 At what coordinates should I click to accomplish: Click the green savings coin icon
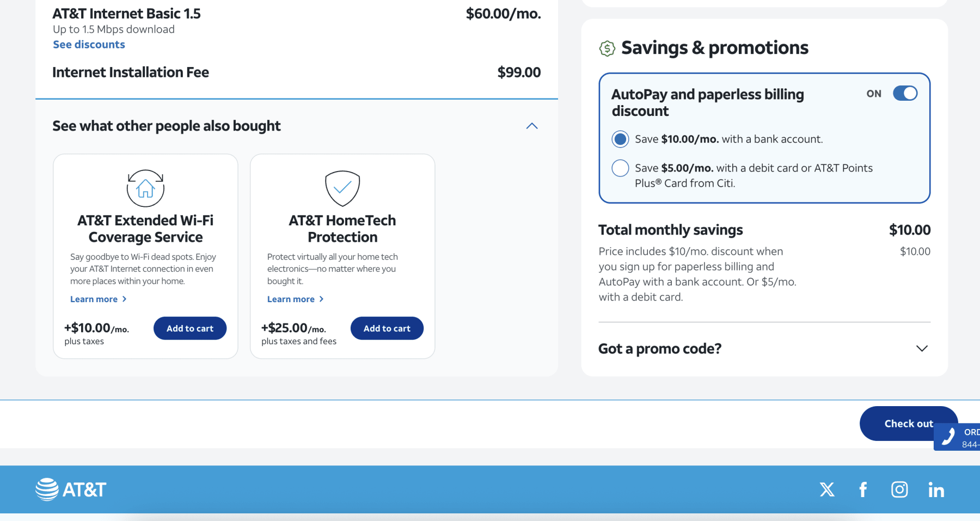point(607,48)
